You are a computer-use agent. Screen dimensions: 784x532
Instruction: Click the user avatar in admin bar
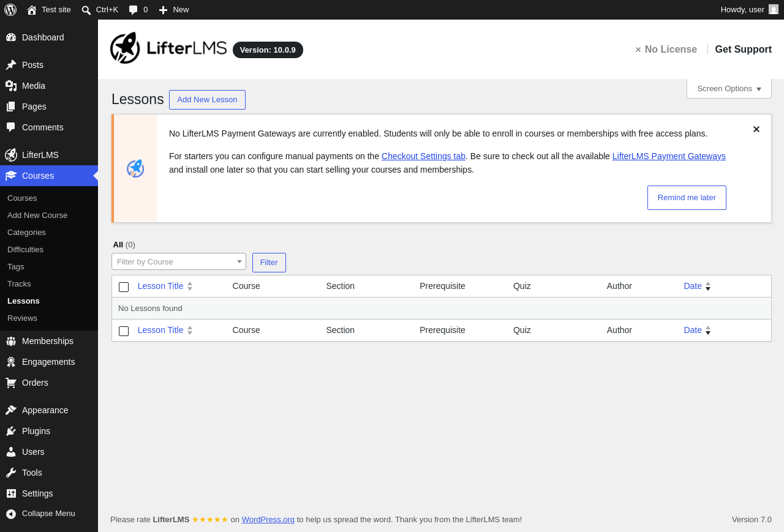[x=774, y=9]
